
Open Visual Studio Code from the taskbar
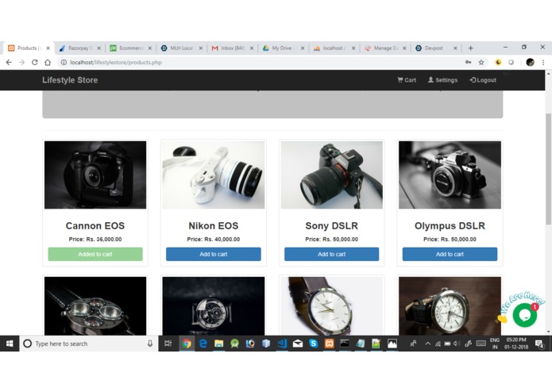(x=282, y=344)
